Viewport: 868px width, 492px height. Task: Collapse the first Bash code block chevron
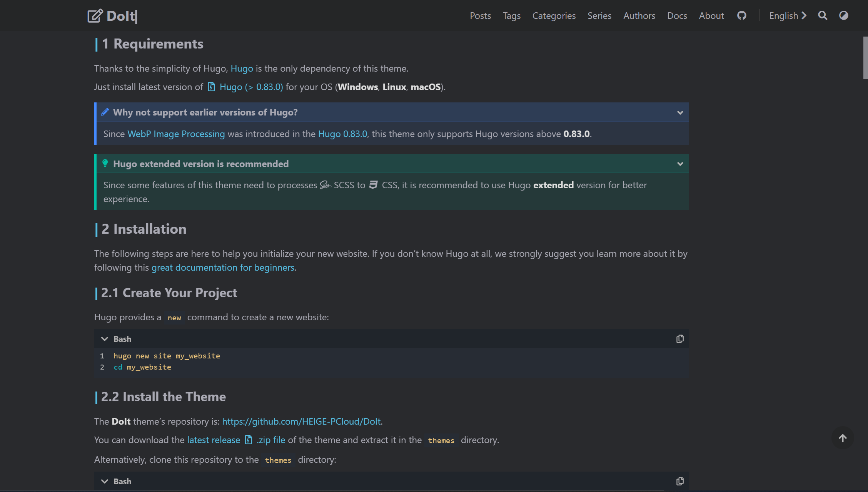104,339
